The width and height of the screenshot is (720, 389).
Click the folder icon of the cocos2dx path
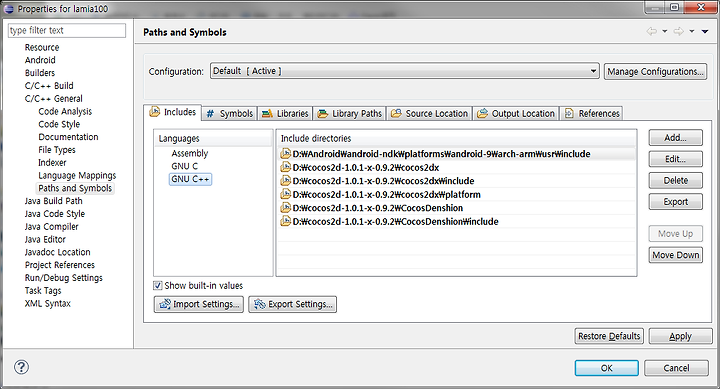286,167
